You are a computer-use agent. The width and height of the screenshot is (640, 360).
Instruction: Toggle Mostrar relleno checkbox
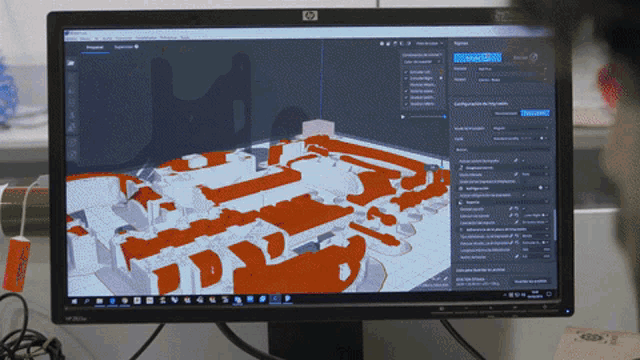(406, 104)
